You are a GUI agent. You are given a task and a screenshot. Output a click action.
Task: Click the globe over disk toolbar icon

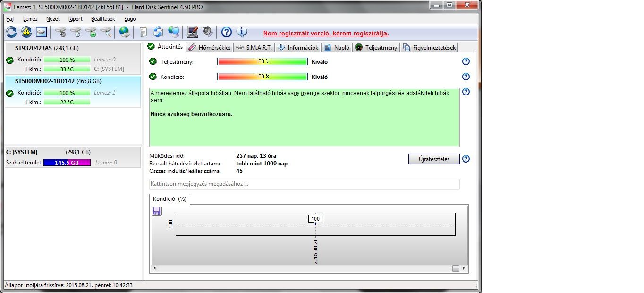click(124, 32)
